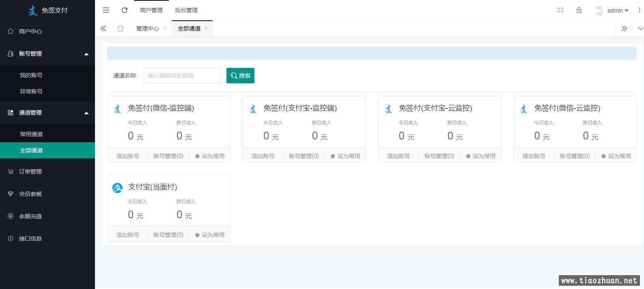Open 账号管理(0) on 免签付(支付宝-监控端) card
This screenshot has height=289, width=644.
coord(304,156)
